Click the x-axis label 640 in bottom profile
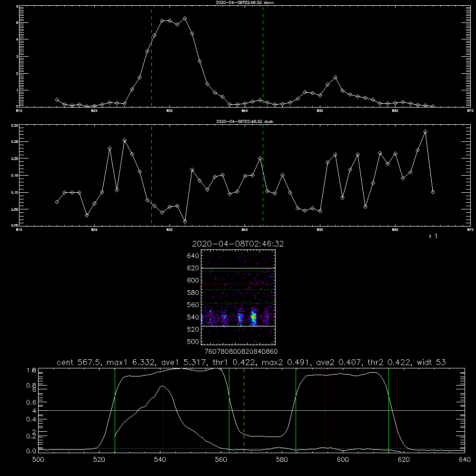476x476 pixels. 465,460
